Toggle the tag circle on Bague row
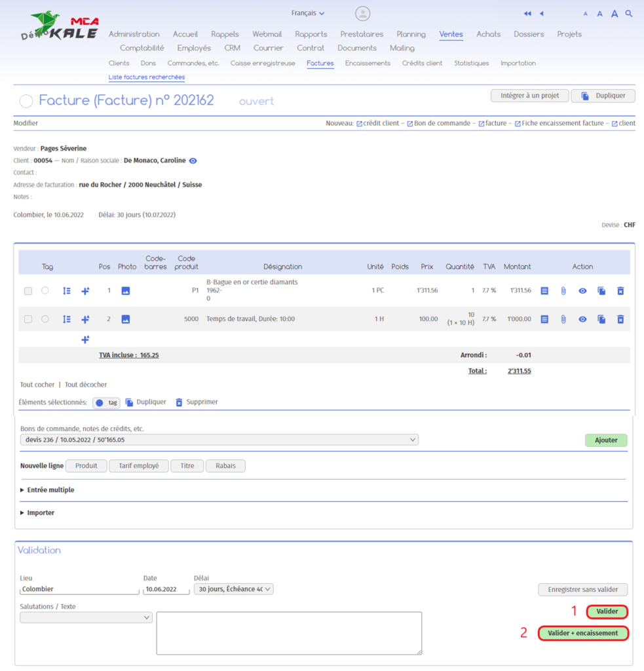644x671 pixels. (45, 290)
